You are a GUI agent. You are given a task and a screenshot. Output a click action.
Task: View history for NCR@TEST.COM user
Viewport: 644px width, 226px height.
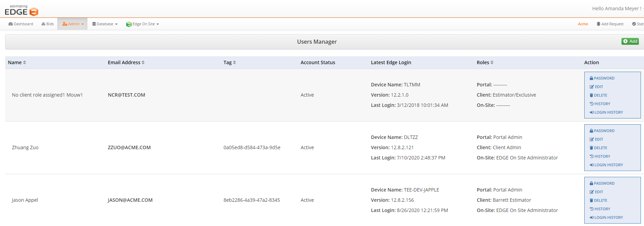click(600, 104)
